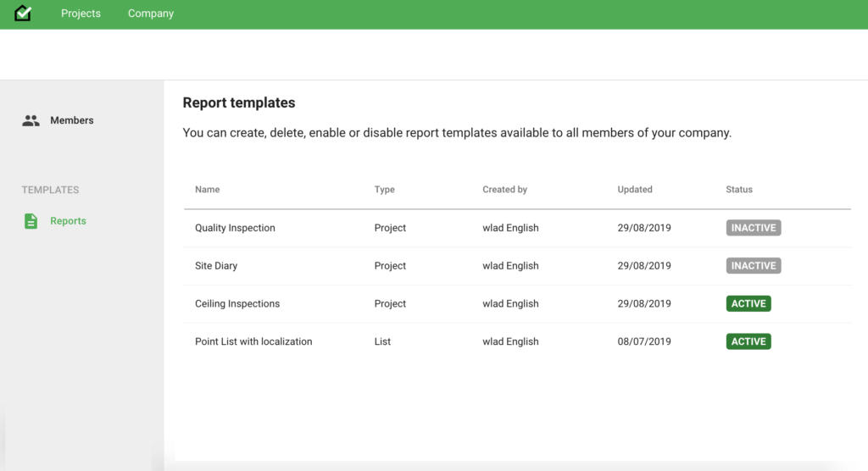Toggle INACTIVE status for Site Diary

[753, 266]
